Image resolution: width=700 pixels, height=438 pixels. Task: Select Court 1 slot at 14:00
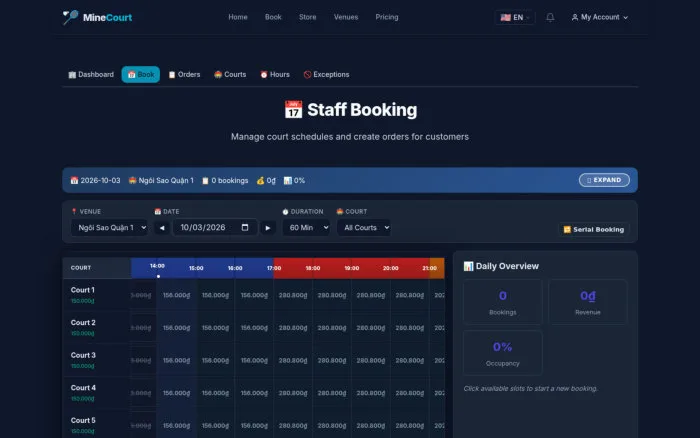click(176, 295)
